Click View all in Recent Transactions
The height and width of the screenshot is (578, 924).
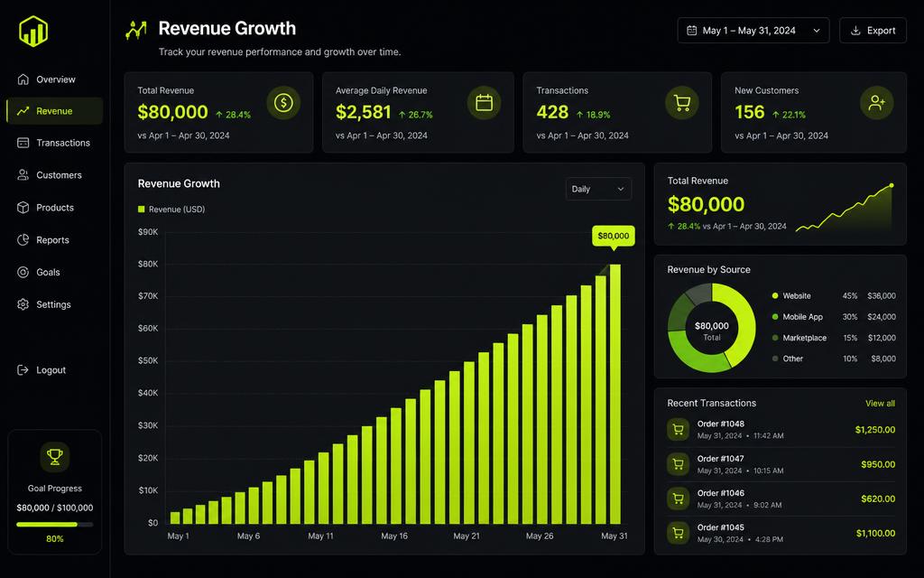(x=880, y=404)
